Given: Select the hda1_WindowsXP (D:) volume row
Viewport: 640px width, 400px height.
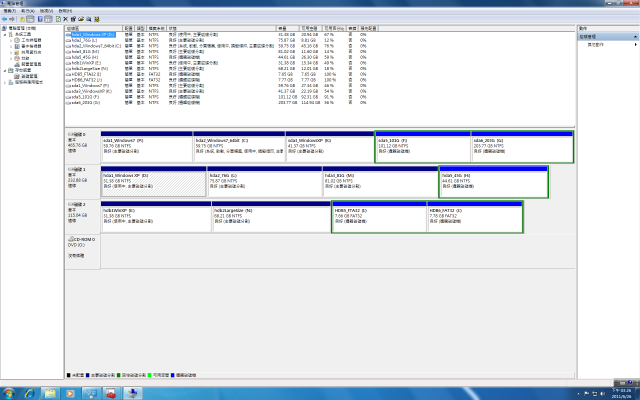Looking at the screenshot, I should 216,35.
